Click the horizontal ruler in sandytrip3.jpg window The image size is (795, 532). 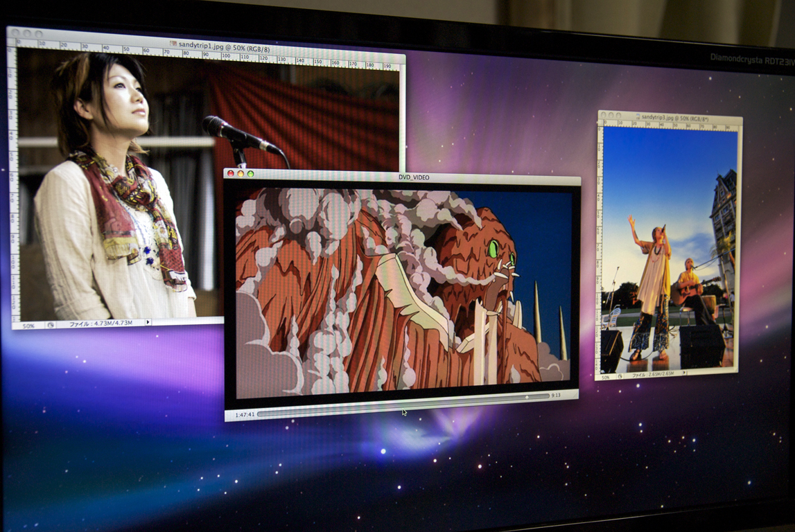(671, 125)
